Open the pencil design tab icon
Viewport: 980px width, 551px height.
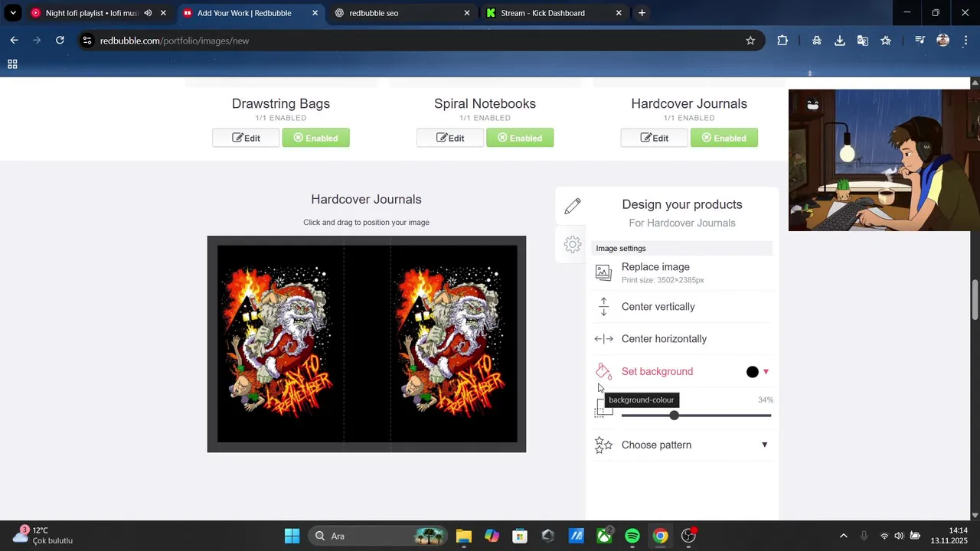pos(573,206)
